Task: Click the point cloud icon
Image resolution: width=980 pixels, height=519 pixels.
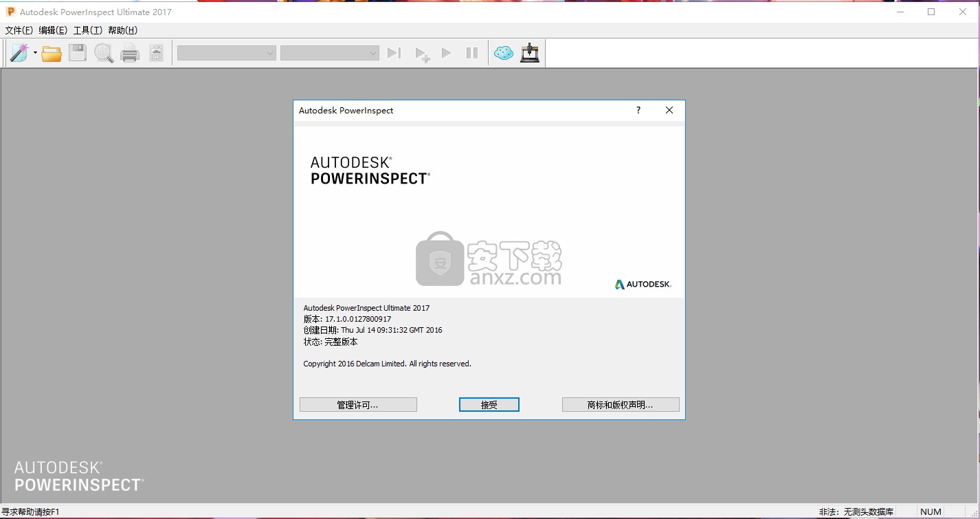Action: click(x=504, y=53)
